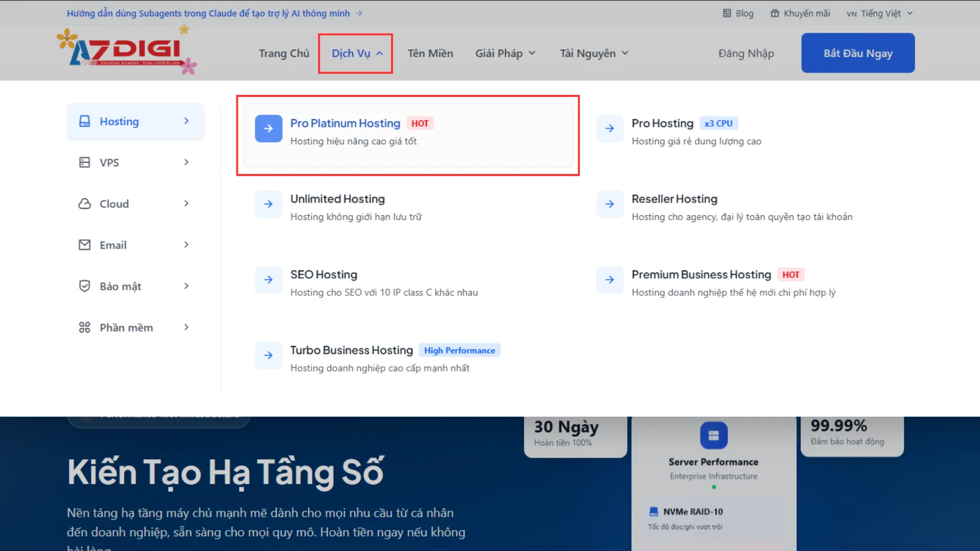Expand the Cloud submenu chevron
Image resolution: width=980 pixels, height=551 pixels.
pyautogui.click(x=186, y=204)
